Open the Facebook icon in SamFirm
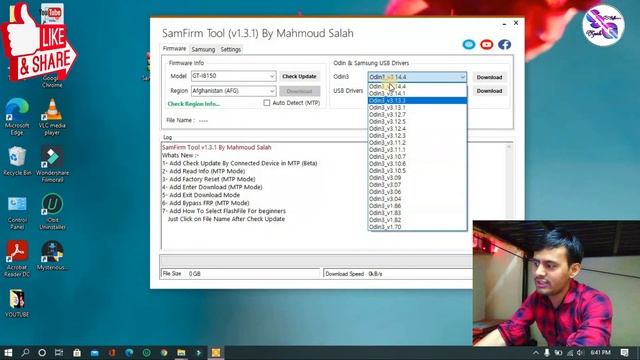640x360 pixels. click(x=504, y=44)
